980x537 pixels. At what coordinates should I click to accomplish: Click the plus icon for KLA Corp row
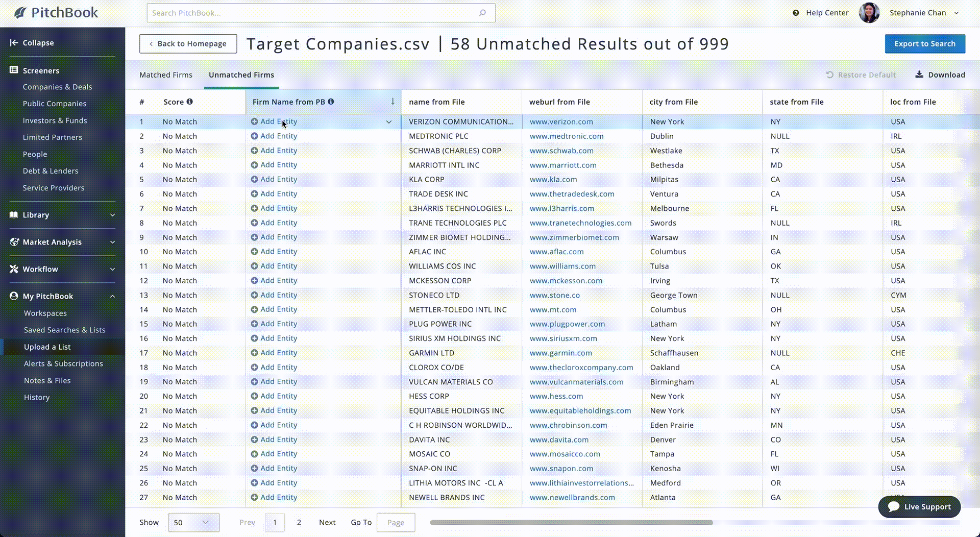(x=254, y=179)
